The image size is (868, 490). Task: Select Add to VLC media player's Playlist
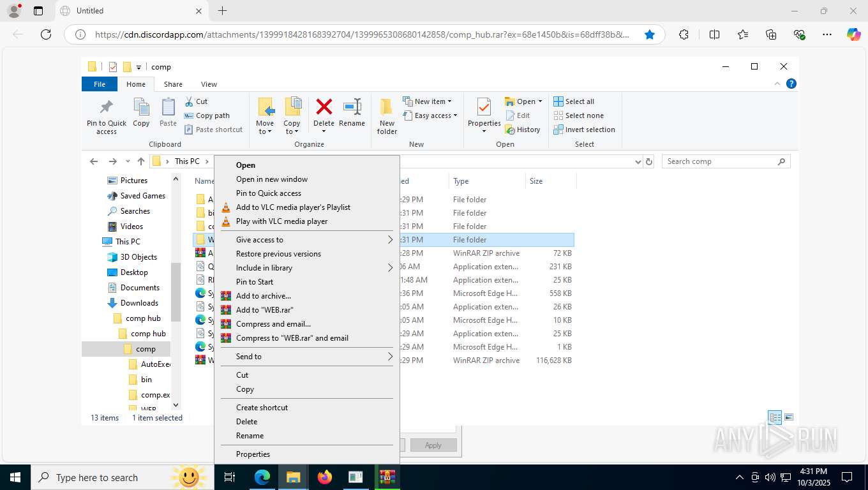(307, 207)
